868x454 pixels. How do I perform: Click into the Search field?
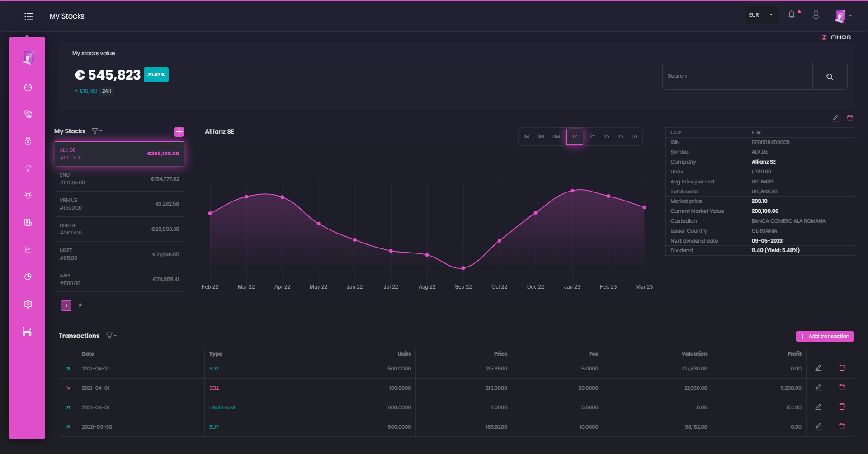[x=737, y=76]
